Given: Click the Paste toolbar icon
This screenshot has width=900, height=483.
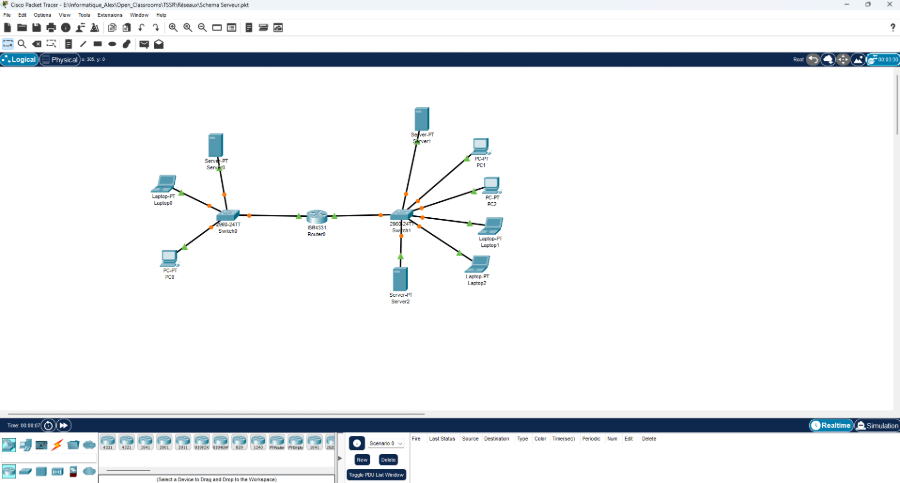Looking at the screenshot, I should [126, 28].
